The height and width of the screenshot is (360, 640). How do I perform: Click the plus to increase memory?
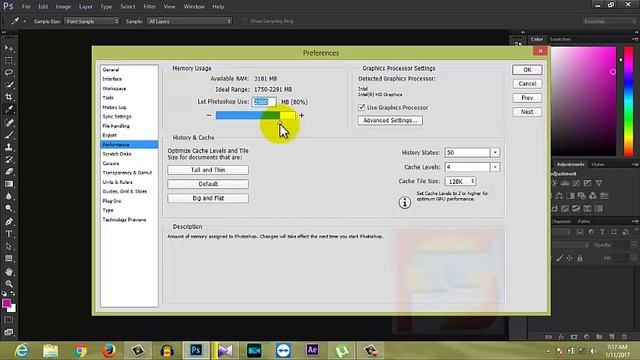(302, 116)
